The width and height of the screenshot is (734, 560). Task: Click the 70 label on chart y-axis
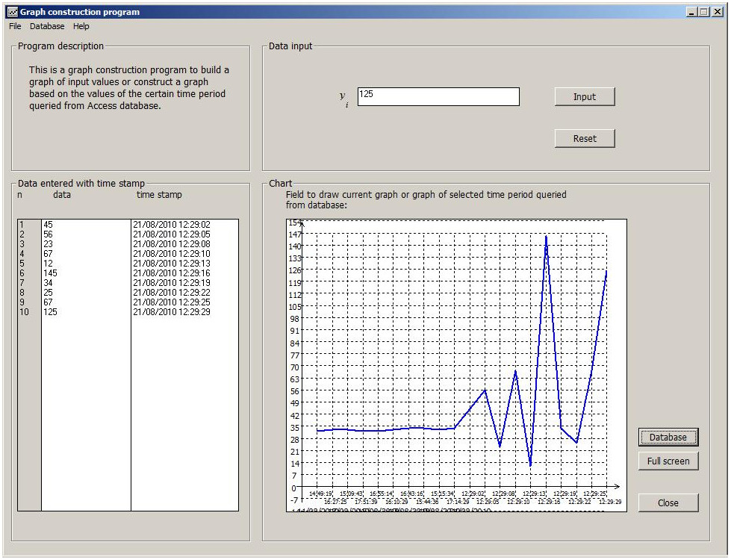[294, 367]
